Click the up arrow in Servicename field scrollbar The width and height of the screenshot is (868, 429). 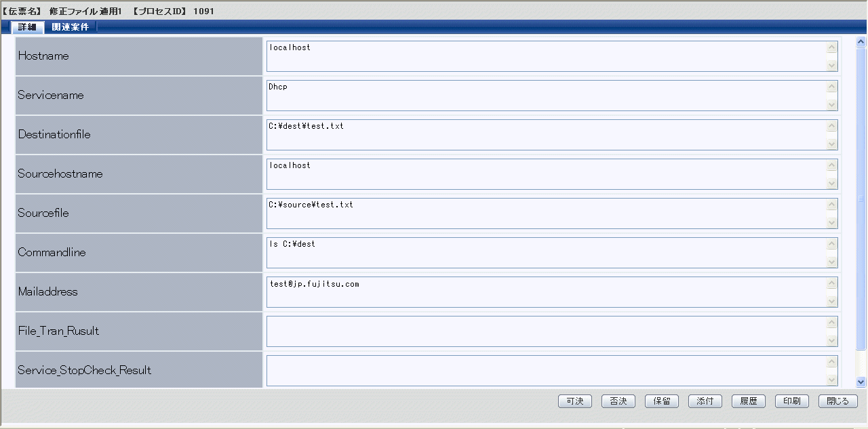832,87
